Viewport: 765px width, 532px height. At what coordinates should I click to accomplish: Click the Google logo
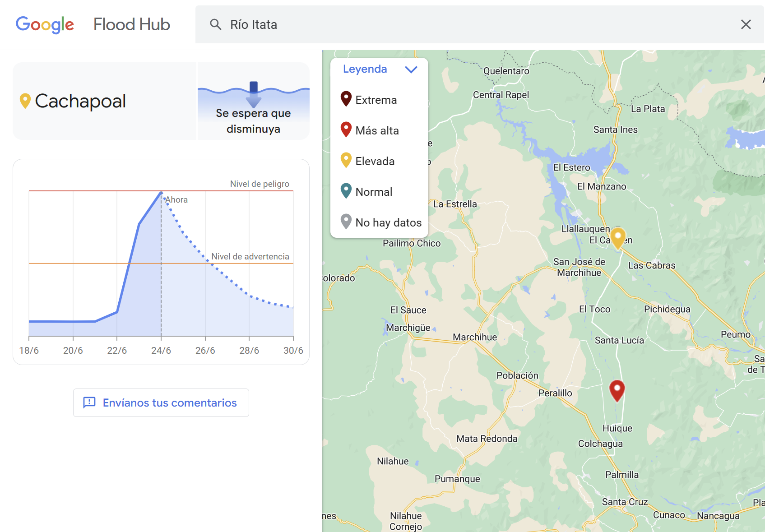(x=45, y=24)
